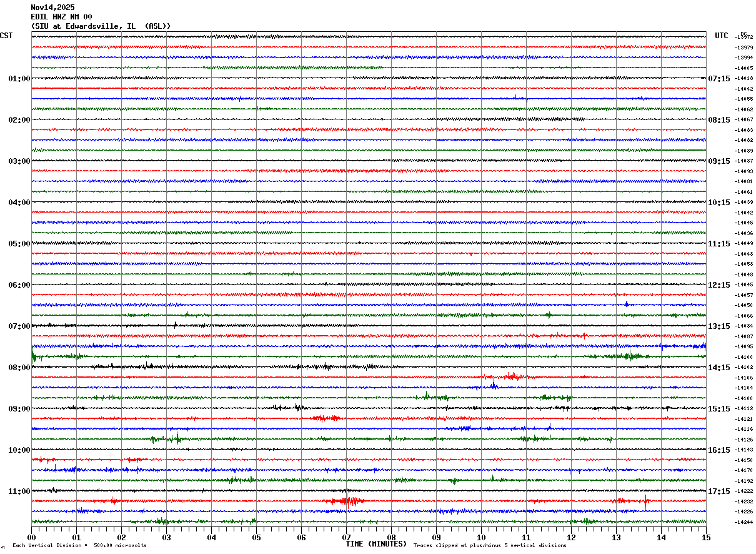Click the "06:00" CST time label
This screenshot has height=554, width=756.
[x=19, y=285]
